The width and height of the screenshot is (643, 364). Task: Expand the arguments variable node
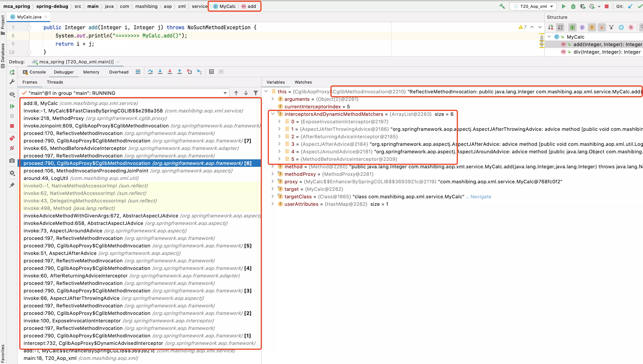tap(273, 99)
